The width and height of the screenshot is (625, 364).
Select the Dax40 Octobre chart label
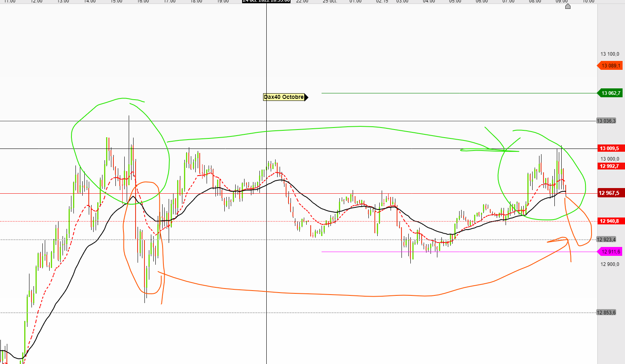click(285, 97)
